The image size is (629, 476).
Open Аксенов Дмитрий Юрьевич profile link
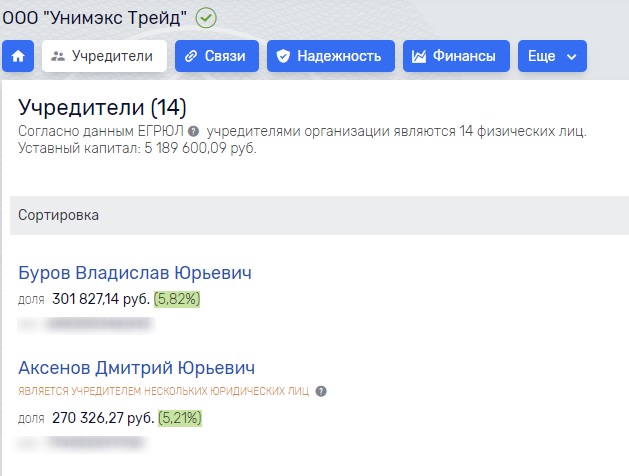[137, 368]
